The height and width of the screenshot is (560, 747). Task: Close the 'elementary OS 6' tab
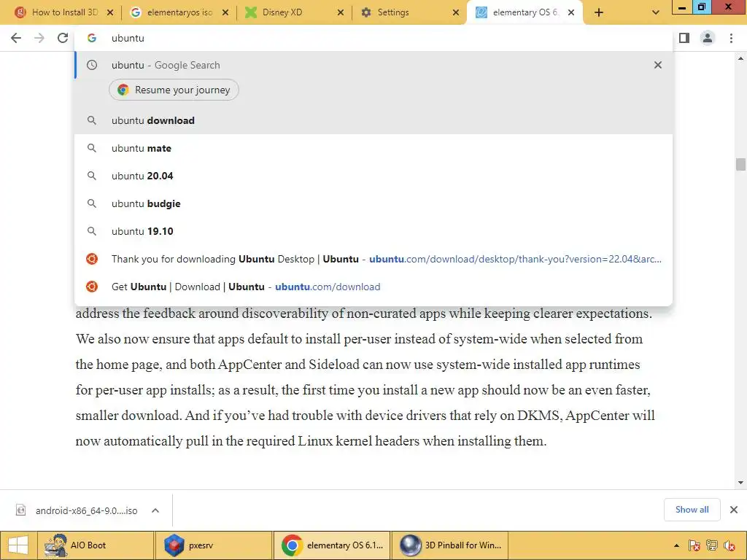tap(571, 13)
